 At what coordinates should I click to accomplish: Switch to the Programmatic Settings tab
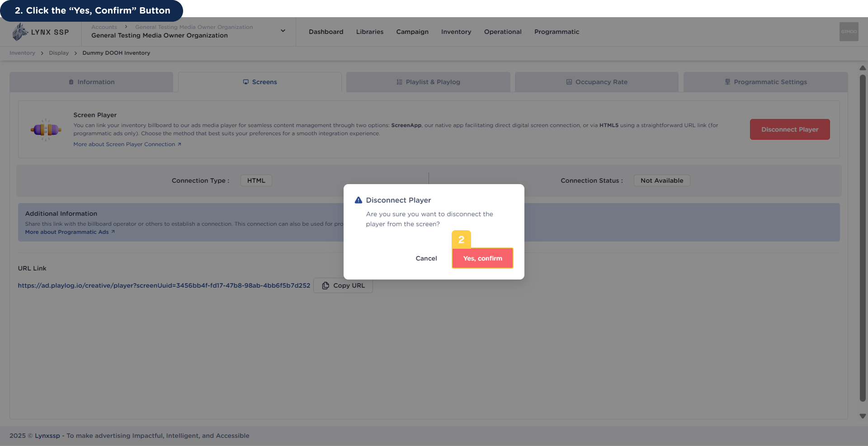tap(765, 82)
